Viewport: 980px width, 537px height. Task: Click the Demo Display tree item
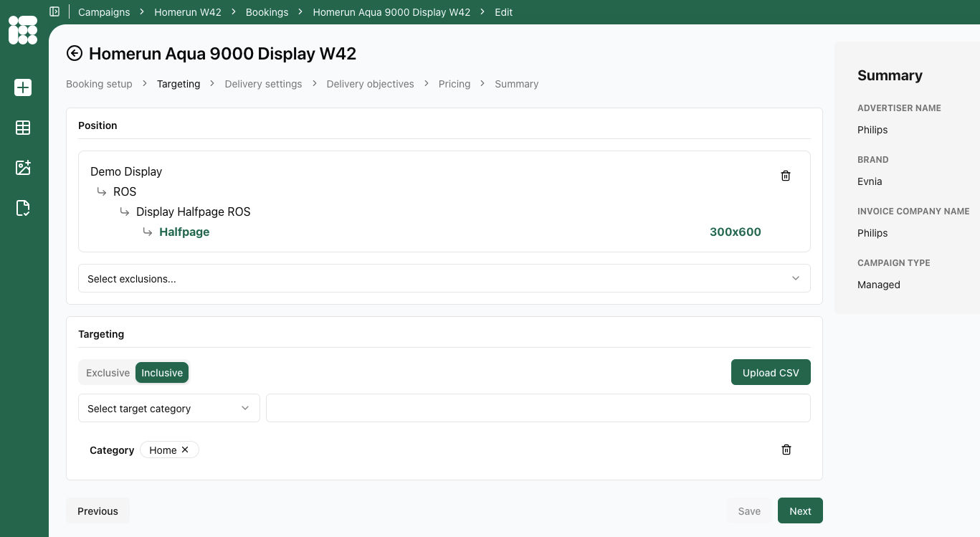[x=126, y=171]
